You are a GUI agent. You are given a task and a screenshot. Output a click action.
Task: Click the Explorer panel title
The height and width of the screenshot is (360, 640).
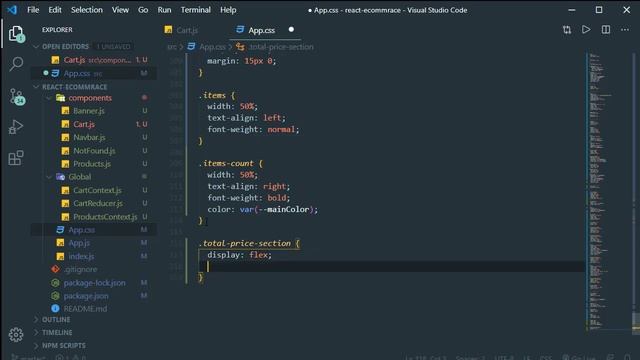click(x=57, y=30)
